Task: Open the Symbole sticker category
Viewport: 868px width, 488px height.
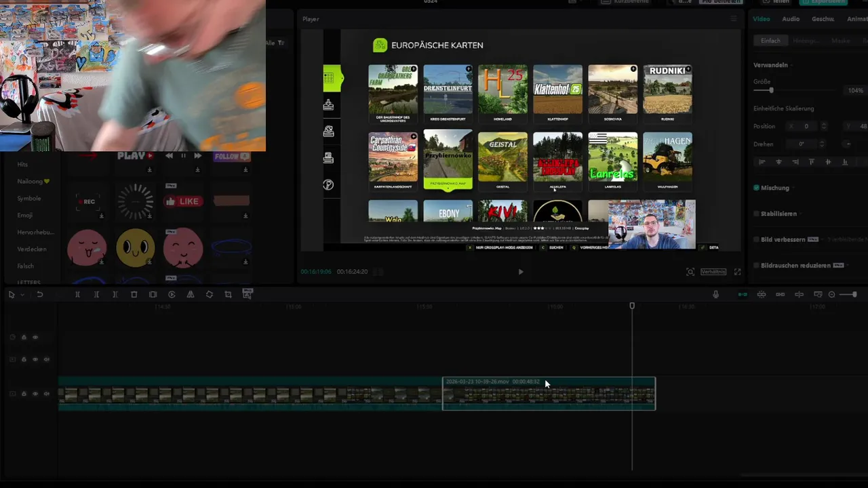Action: 29,199
